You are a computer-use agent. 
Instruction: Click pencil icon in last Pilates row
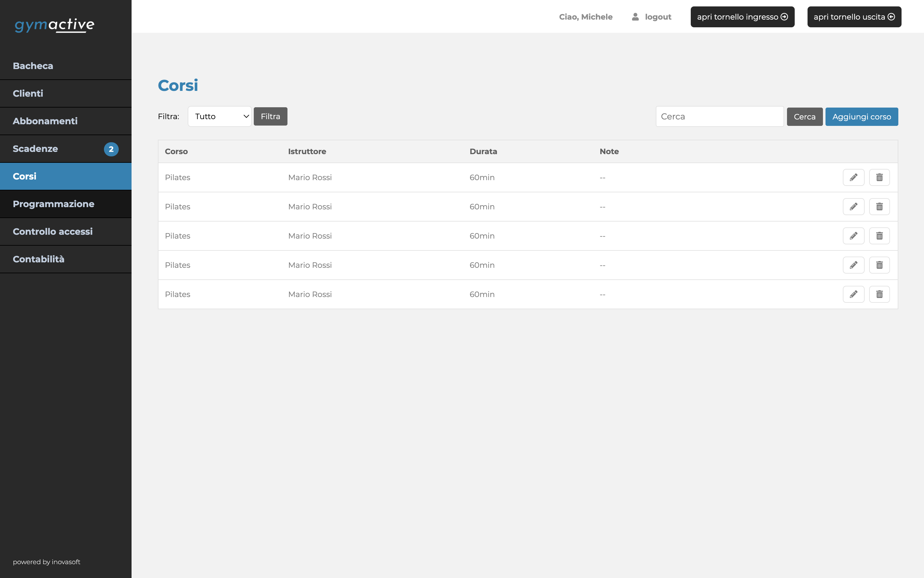click(853, 294)
